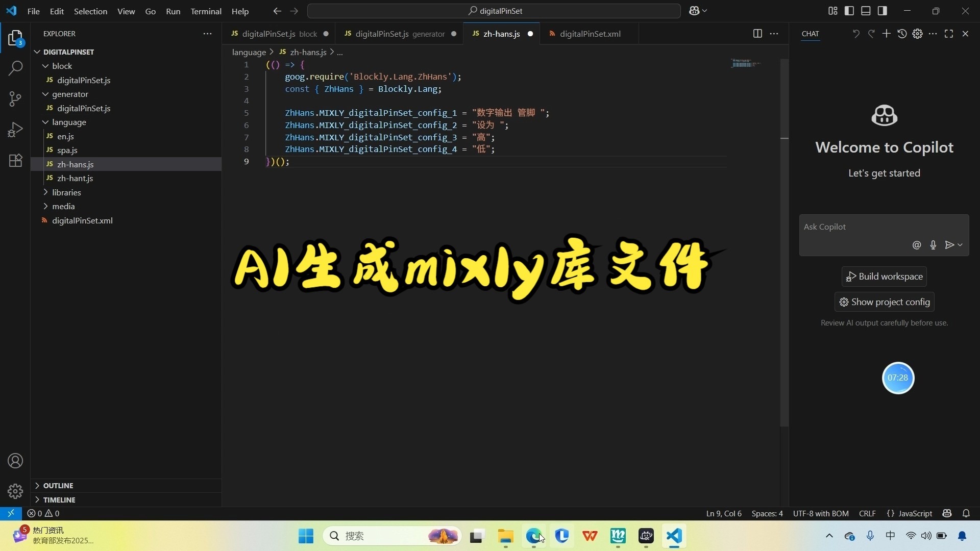
Task: Click the editor vertical scrollbar
Action: coord(785,243)
